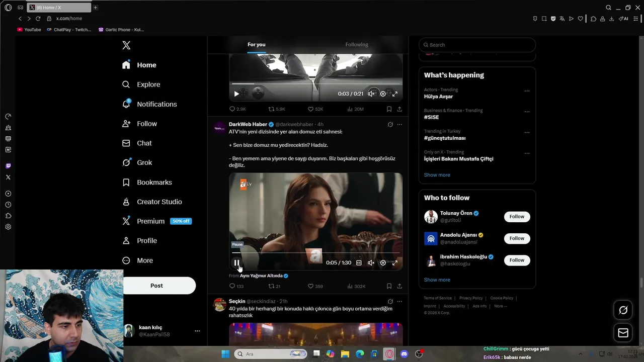644x362 pixels.
Task: Open the Follow page in the sidebar
Action: pos(139,124)
